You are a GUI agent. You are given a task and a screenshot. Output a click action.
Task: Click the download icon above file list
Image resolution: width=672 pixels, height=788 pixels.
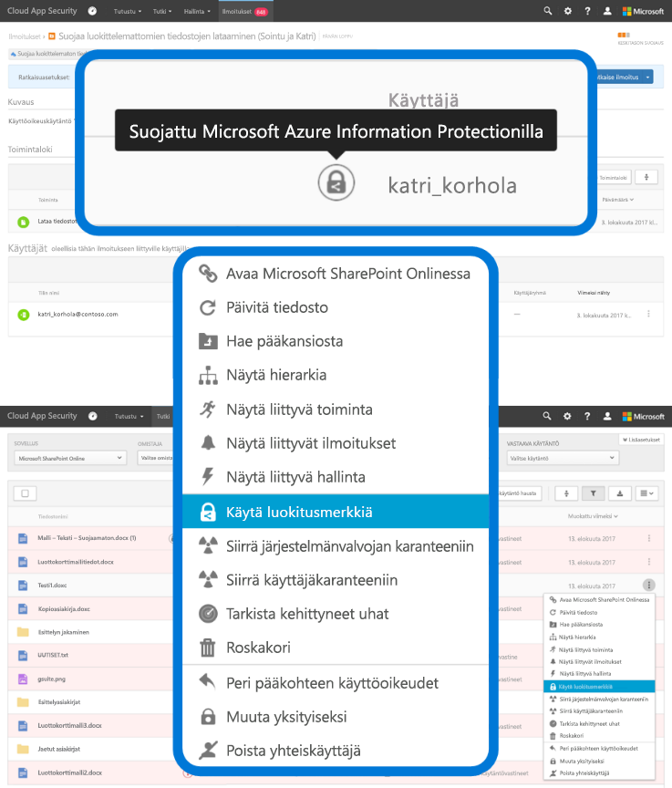(619, 493)
